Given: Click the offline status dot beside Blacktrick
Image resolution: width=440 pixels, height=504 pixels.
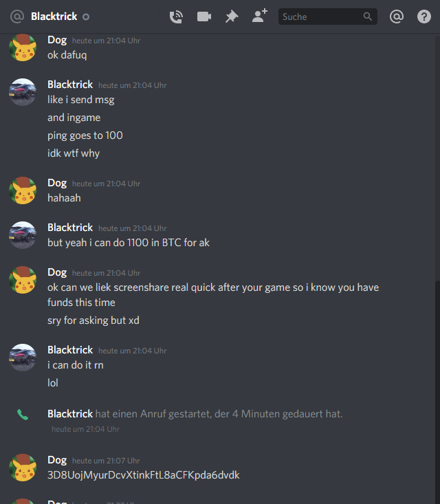Looking at the screenshot, I should [86, 17].
